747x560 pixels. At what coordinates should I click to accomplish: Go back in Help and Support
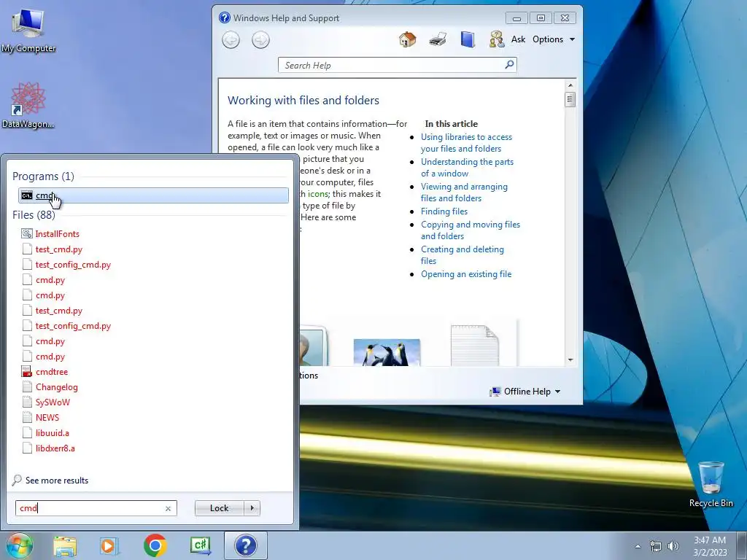click(x=231, y=39)
